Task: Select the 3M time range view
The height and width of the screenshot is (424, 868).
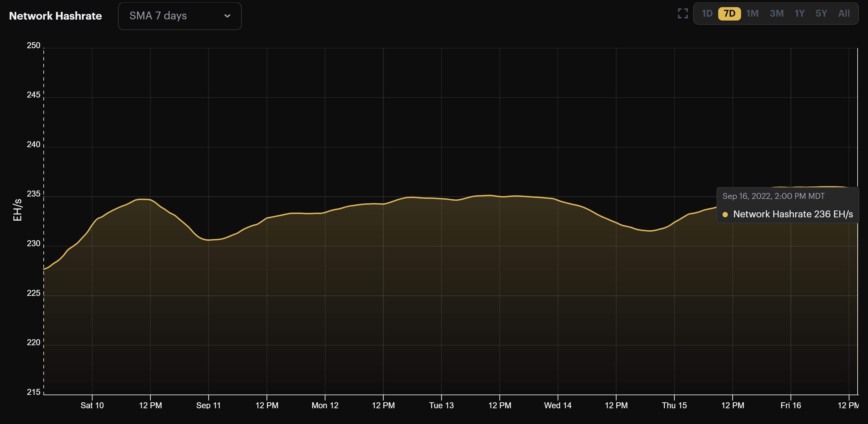Action: (x=776, y=13)
